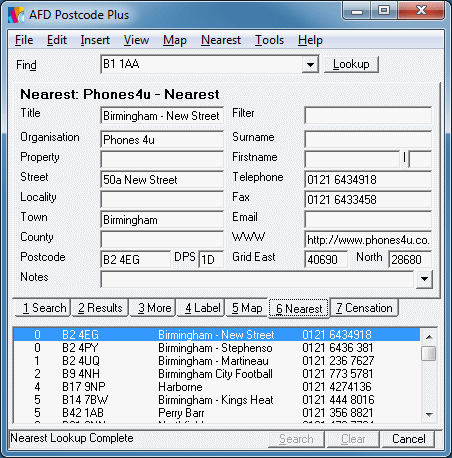The width and height of the screenshot is (452, 458).
Task: Switch to the 5 Map tab
Action: point(247,308)
